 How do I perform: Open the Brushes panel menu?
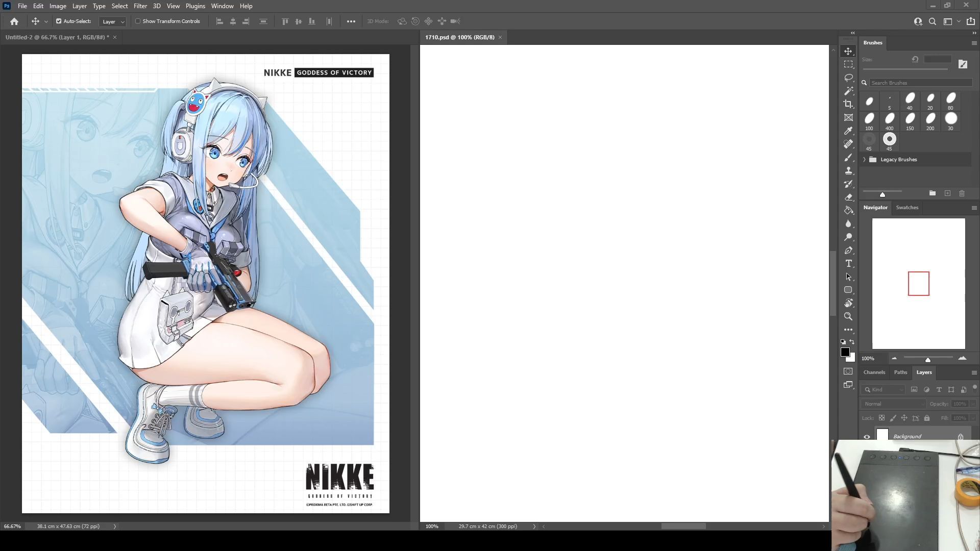pos(974,43)
